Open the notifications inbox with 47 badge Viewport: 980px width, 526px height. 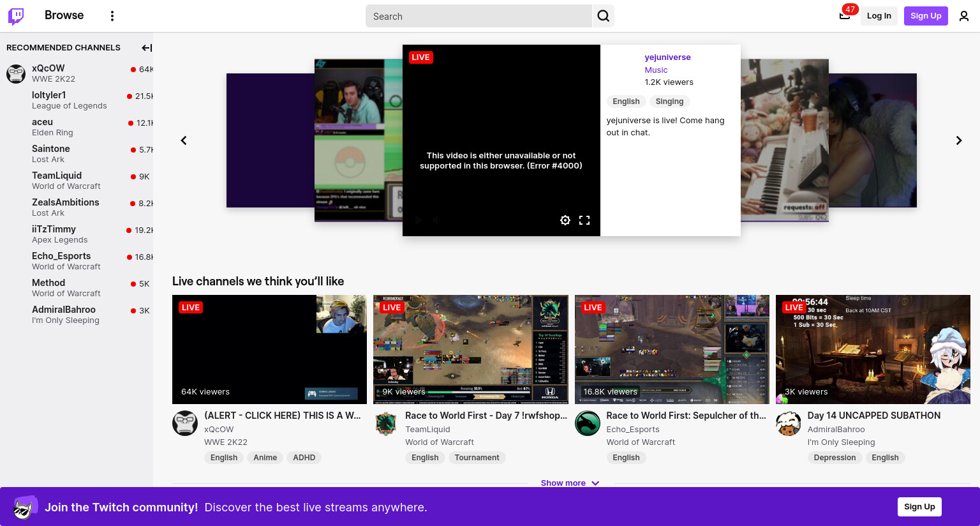point(845,16)
